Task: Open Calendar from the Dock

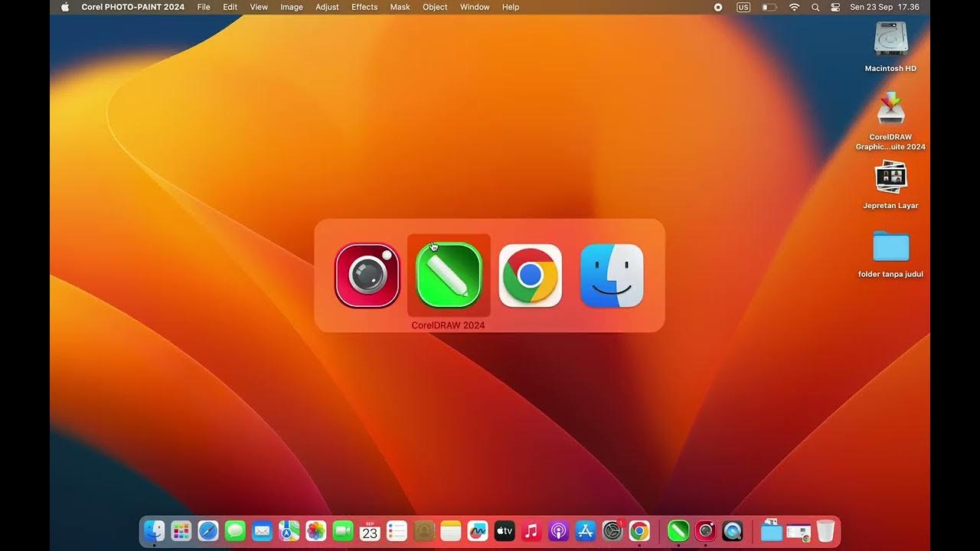Action: point(370,530)
